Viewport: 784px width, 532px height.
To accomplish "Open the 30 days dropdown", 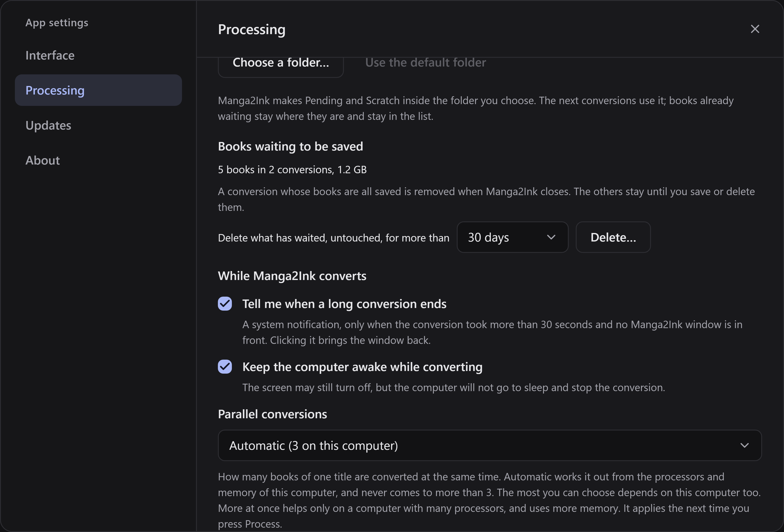I will click(512, 237).
